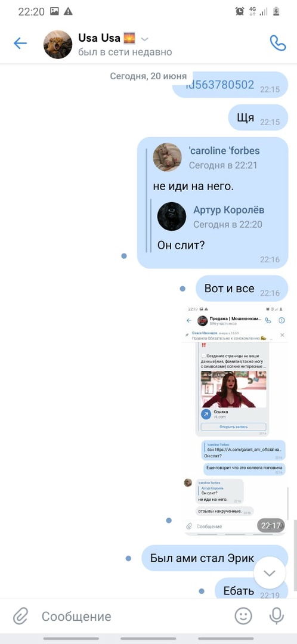Tap the 'Он слит?' quoted text

pyautogui.click(x=181, y=245)
